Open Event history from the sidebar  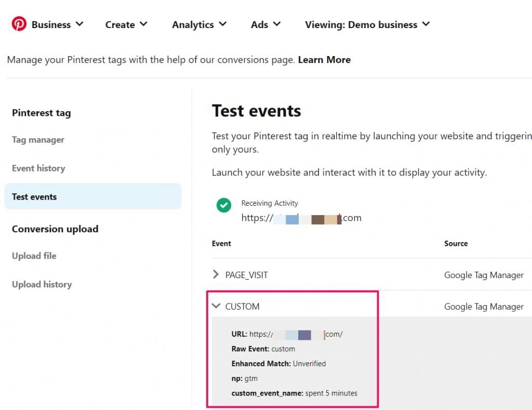[x=38, y=168]
